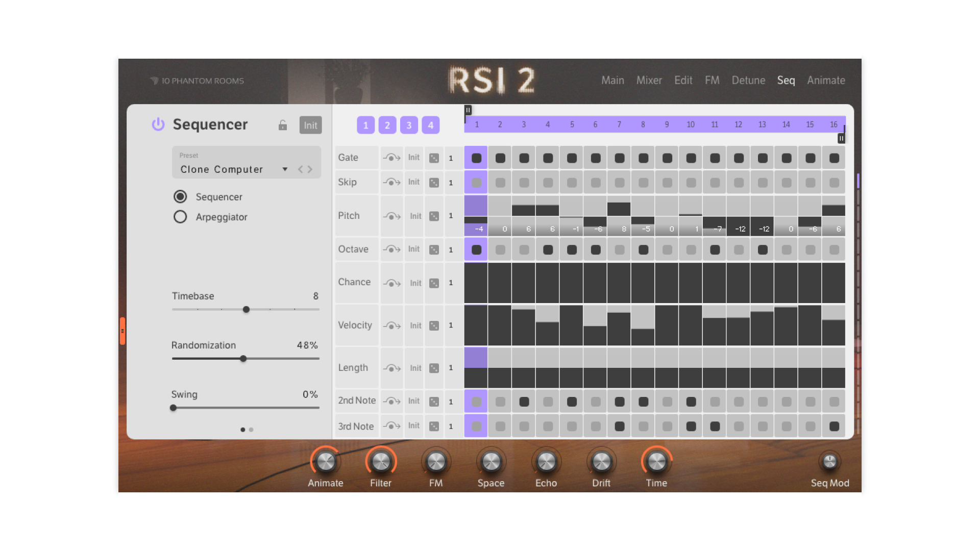Click sequence pattern button 3
Viewport: 980px width, 551px height.
[409, 124]
